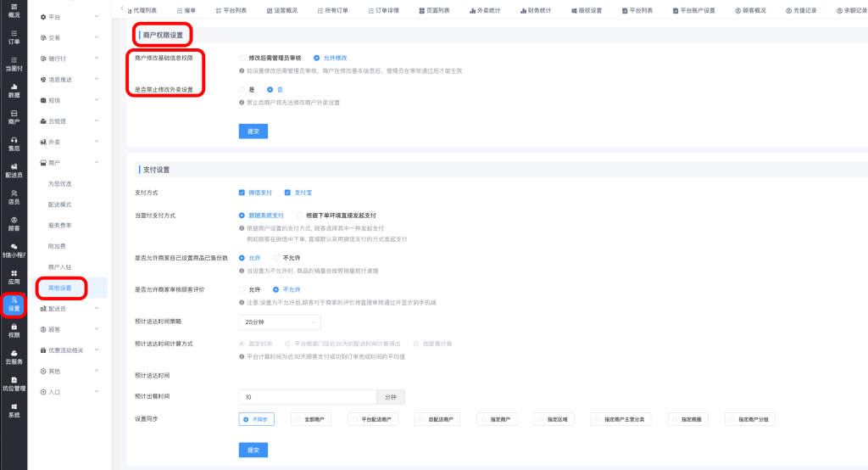This screenshot has width=868, height=470.
Task: Open the 权限 permissions lock icon
Action: click(x=14, y=331)
